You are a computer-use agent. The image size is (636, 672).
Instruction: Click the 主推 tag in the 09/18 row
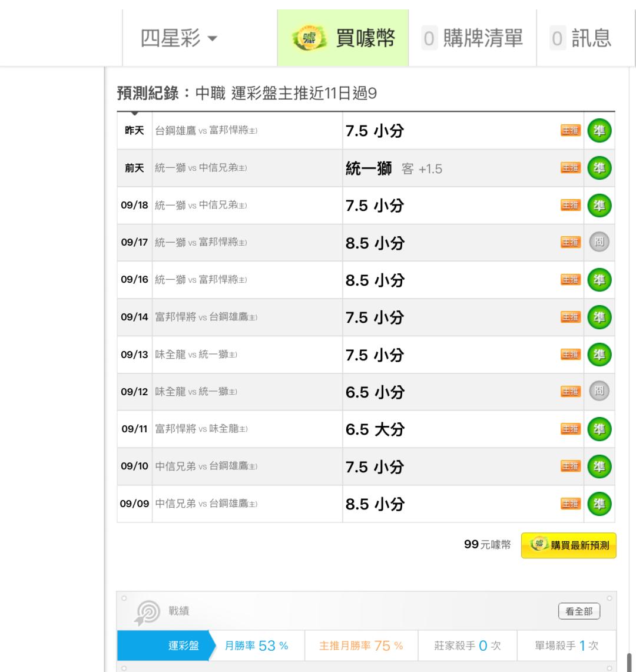click(x=571, y=206)
